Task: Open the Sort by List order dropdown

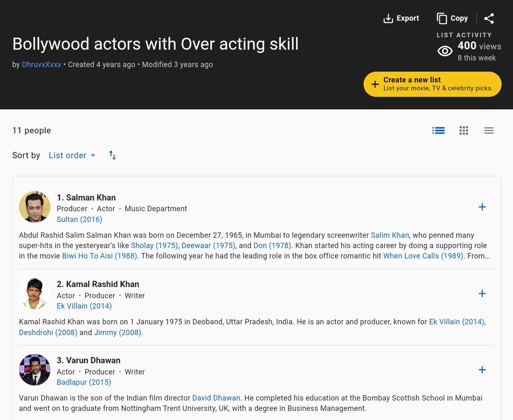Action: pyautogui.click(x=72, y=155)
